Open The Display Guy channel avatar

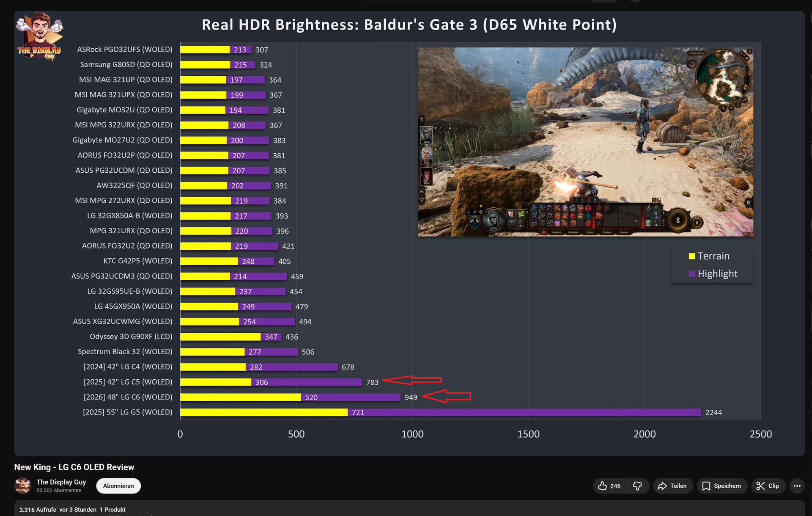tap(23, 486)
